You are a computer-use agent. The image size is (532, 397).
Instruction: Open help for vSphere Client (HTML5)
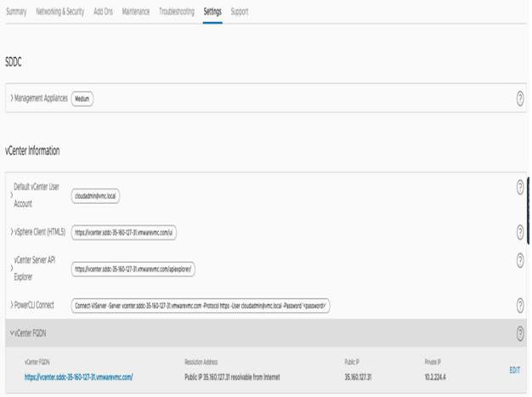tap(520, 232)
